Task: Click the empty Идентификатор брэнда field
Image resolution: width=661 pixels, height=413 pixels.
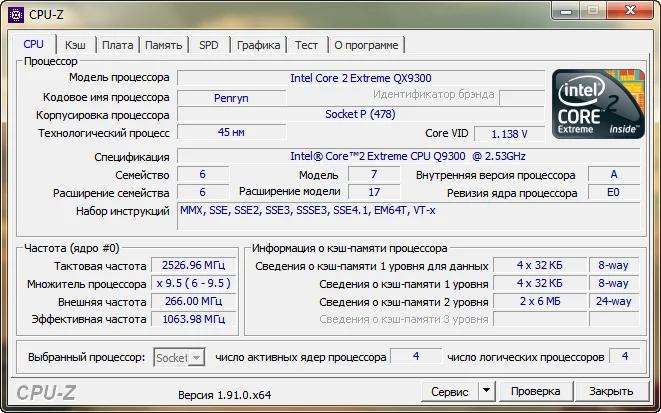Action: 522,97
